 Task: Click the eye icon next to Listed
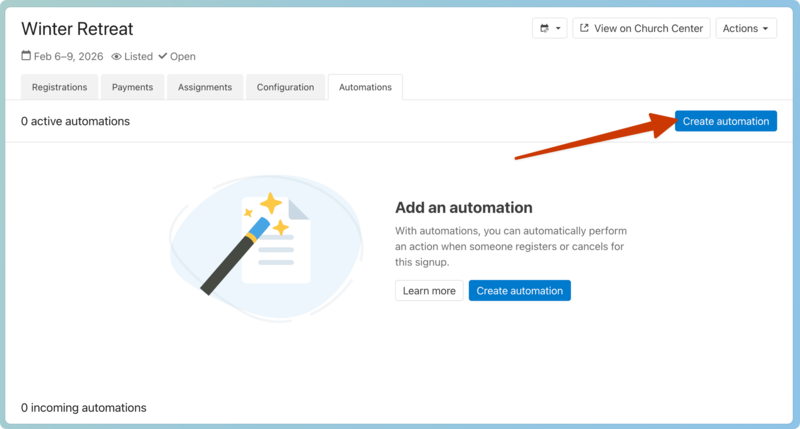pyautogui.click(x=116, y=57)
